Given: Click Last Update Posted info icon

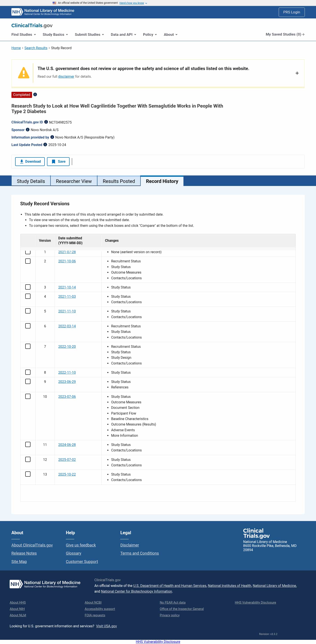Looking at the screenshot, I should 45,144.
